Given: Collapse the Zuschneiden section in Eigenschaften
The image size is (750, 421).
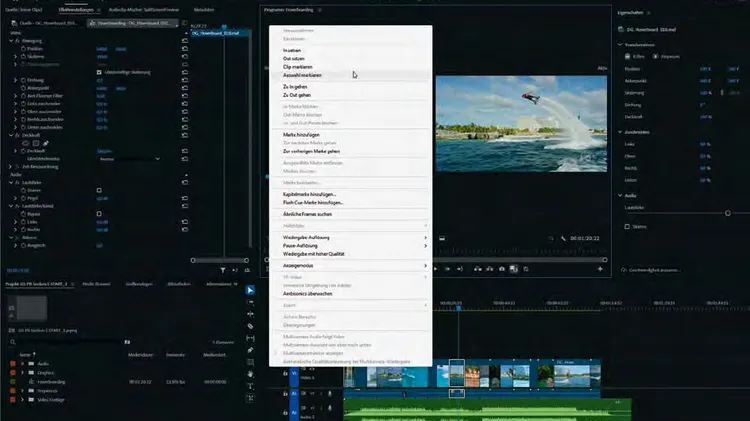Looking at the screenshot, I should 622,130.
